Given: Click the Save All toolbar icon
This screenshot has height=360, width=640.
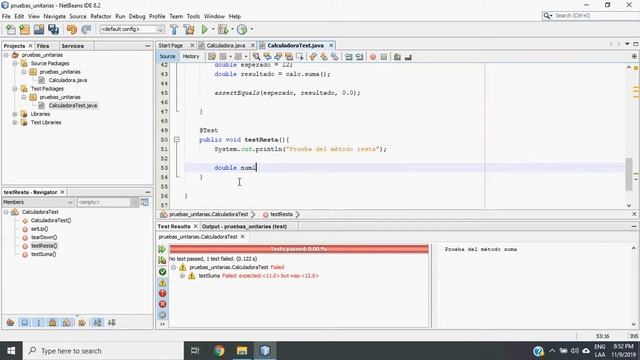Looking at the screenshot, I should pos(53,29).
